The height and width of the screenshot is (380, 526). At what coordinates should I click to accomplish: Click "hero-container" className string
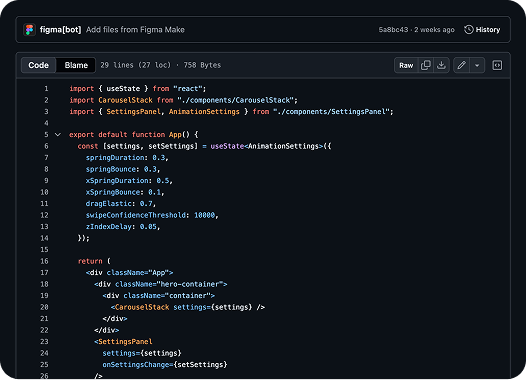[x=190, y=284]
